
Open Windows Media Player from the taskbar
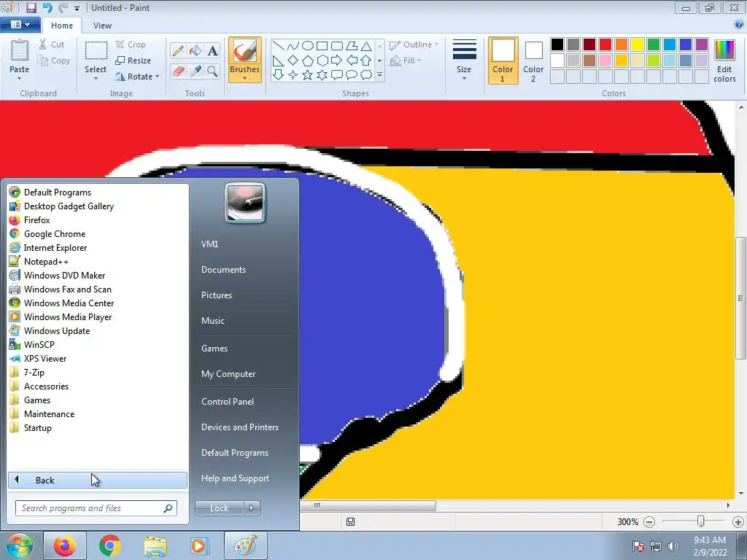[x=199, y=545]
